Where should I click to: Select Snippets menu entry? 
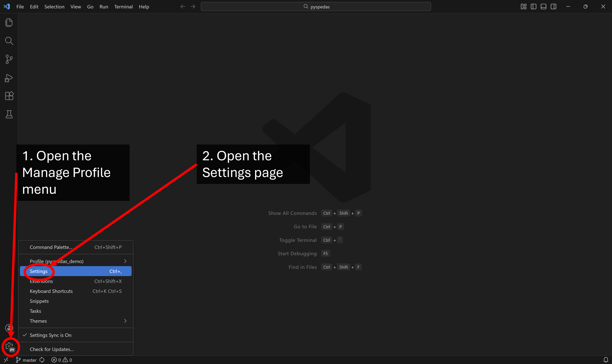76,301
